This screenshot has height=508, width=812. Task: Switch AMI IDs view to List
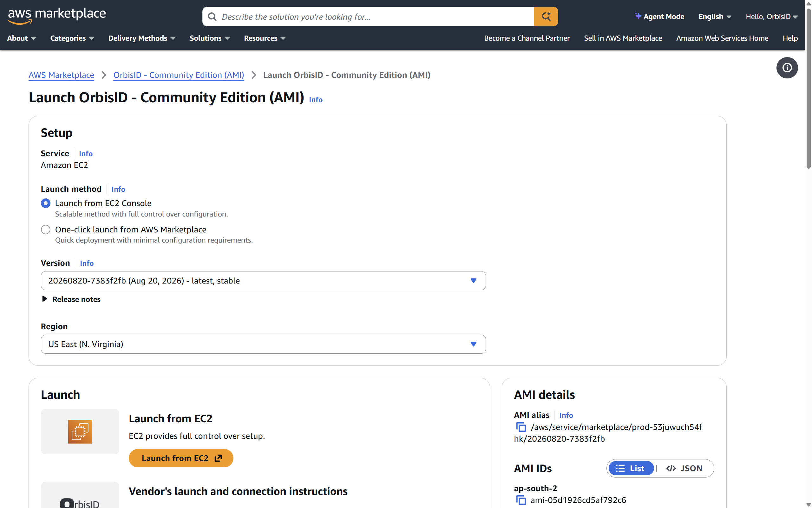coord(631,468)
